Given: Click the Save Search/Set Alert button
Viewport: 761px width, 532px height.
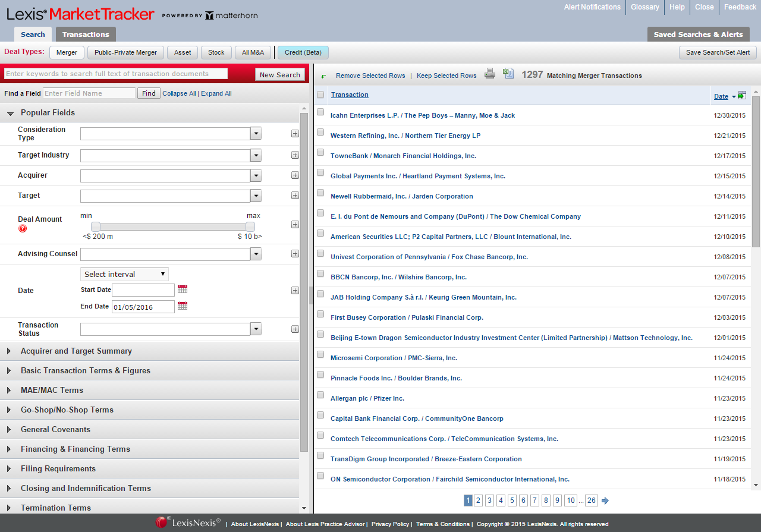Looking at the screenshot, I should [718, 52].
